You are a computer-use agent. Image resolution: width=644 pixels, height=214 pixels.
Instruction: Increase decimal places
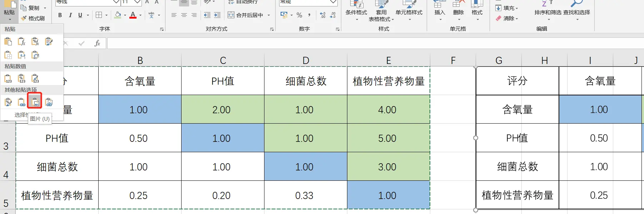click(x=323, y=15)
